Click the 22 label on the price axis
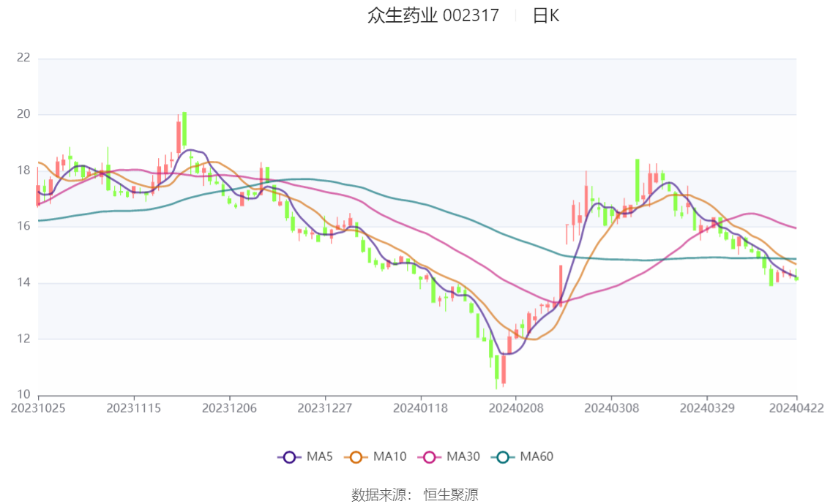The height and width of the screenshot is (504, 830). pyautogui.click(x=23, y=58)
